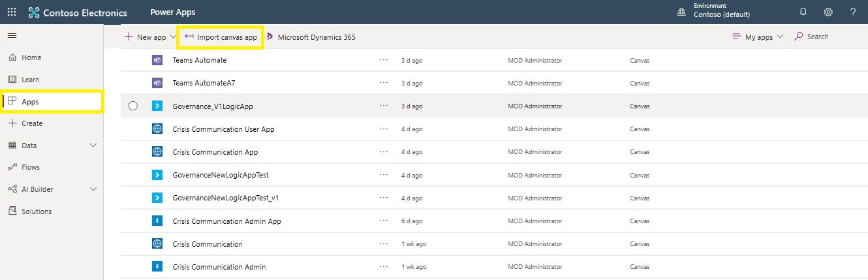Open the settings gear icon
Viewport: 868px width, 280px height.
[828, 12]
